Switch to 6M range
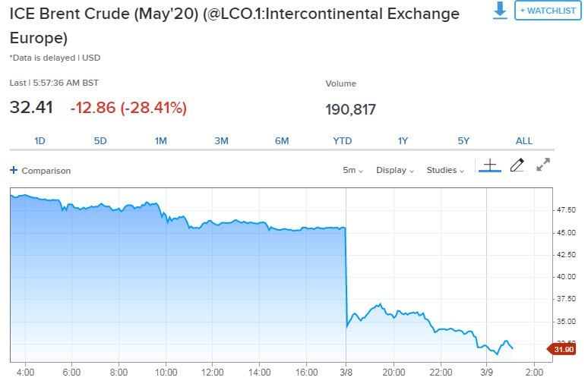 282,140
